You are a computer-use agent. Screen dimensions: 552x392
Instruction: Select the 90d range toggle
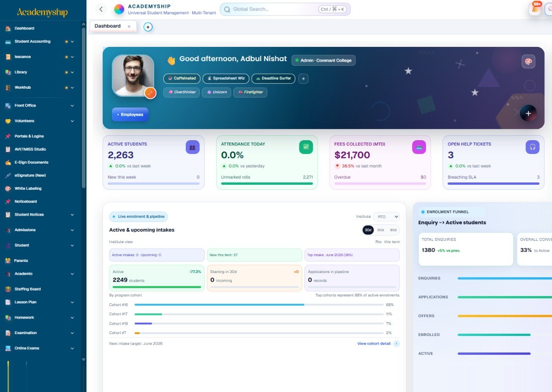coord(393,230)
